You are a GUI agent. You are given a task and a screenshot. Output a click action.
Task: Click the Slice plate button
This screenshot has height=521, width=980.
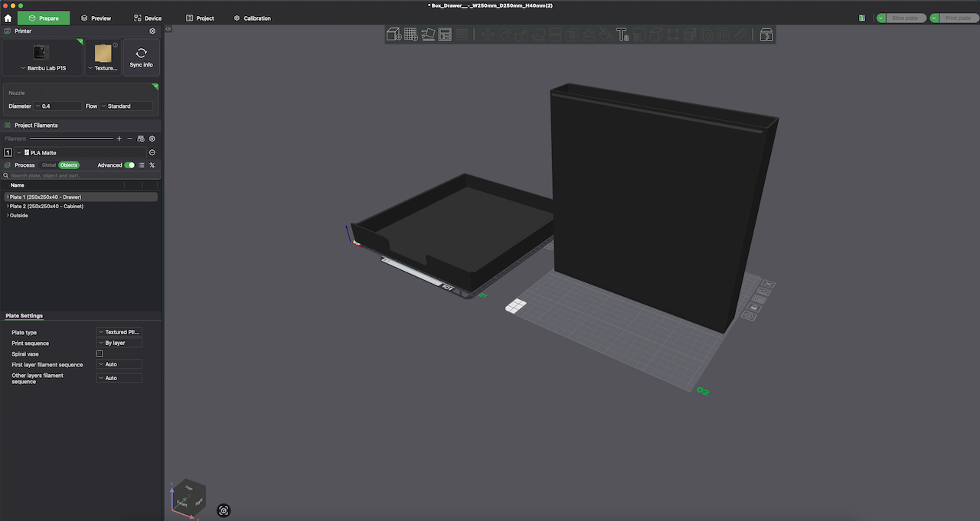tap(906, 18)
